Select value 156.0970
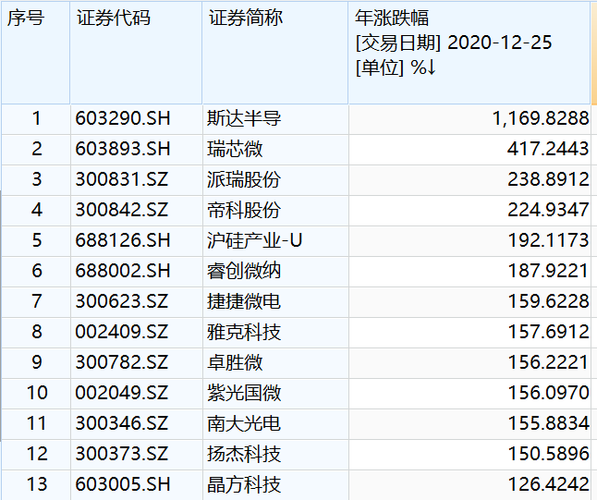The image size is (597, 500). (x=548, y=393)
